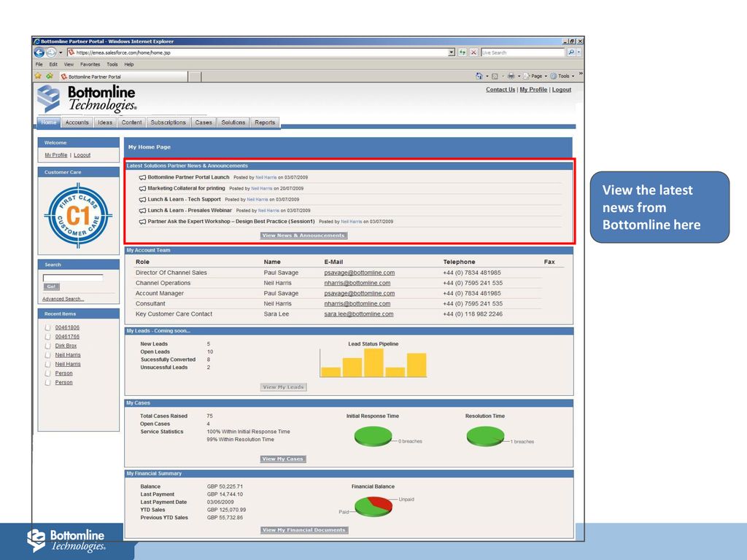Open the Tools dropdown in command bar
This screenshot has height=560, width=747.
click(x=562, y=76)
